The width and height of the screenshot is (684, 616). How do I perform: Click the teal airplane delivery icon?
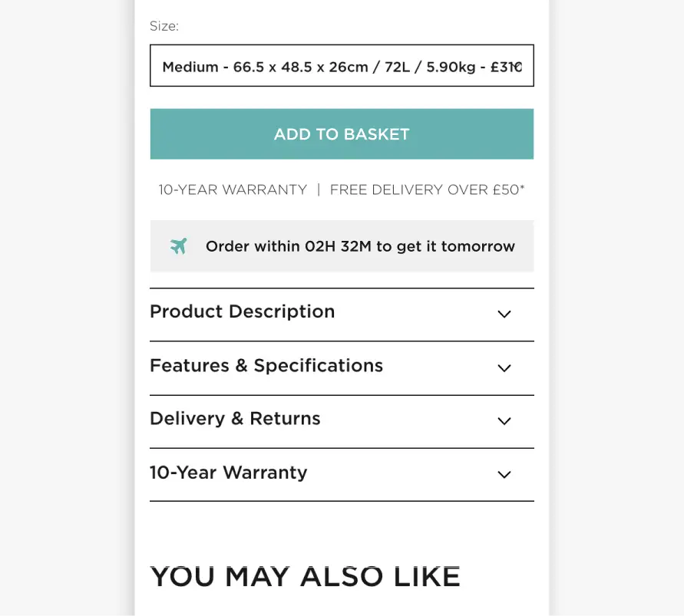tap(178, 246)
